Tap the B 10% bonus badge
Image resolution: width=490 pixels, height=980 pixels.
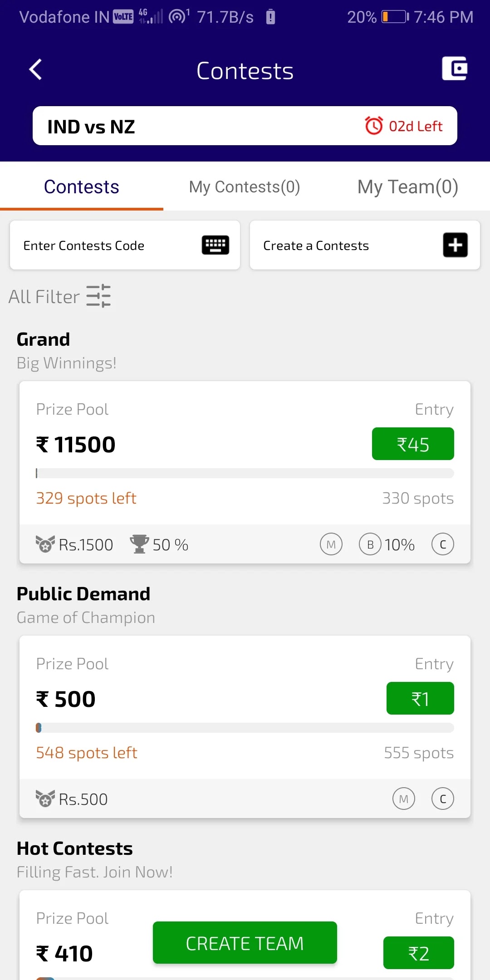pyautogui.click(x=387, y=544)
